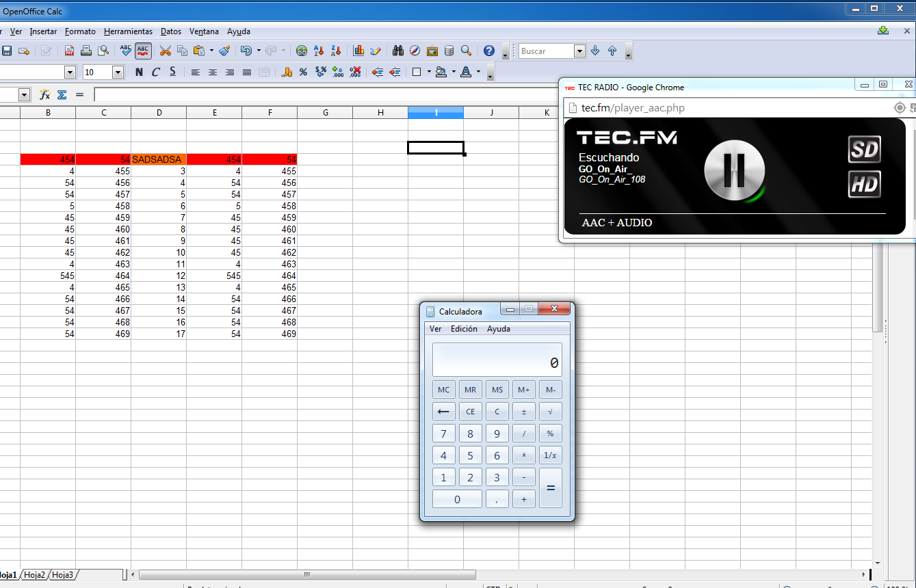Run the Spelling check icon
This screenshot has height=588, width=916.
126,51
